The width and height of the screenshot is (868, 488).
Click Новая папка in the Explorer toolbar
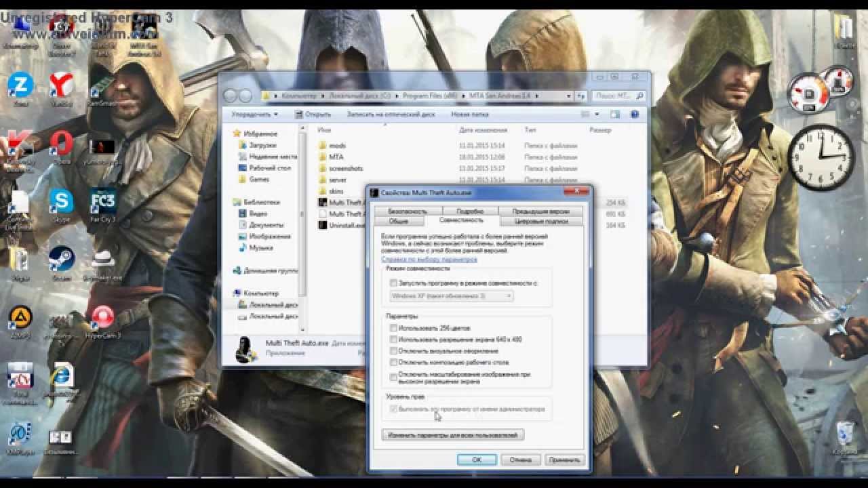point(470,115)
